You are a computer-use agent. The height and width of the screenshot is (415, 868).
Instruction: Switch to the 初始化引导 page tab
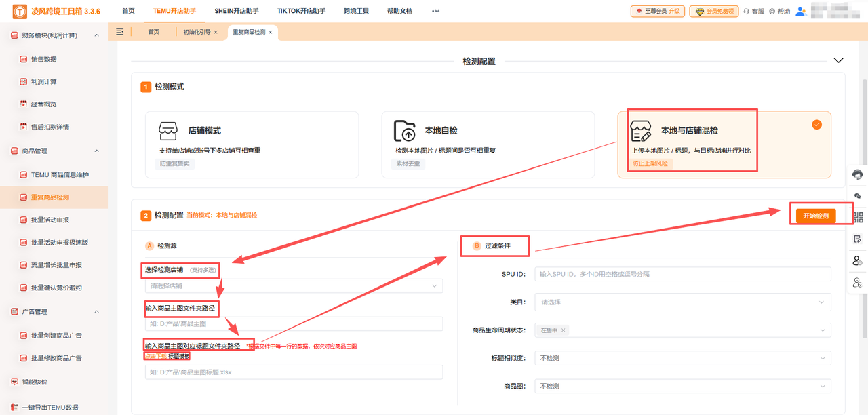tap(197, 32)
